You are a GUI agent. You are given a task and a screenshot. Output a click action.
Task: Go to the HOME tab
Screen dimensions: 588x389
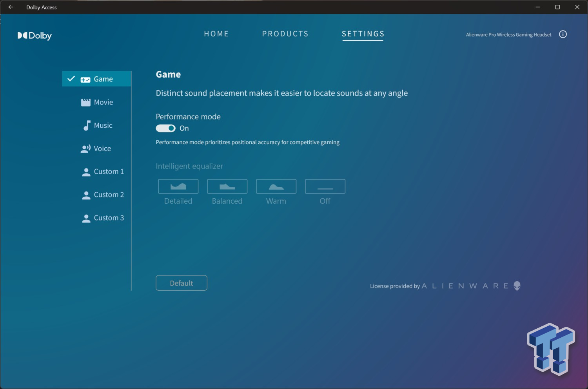tap(216, 34)
